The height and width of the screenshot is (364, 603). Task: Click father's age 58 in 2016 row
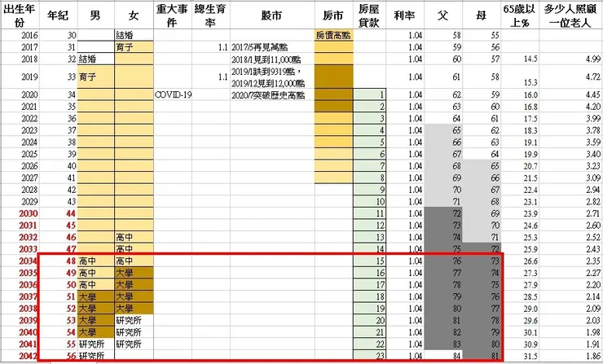(x=442, y=35)
